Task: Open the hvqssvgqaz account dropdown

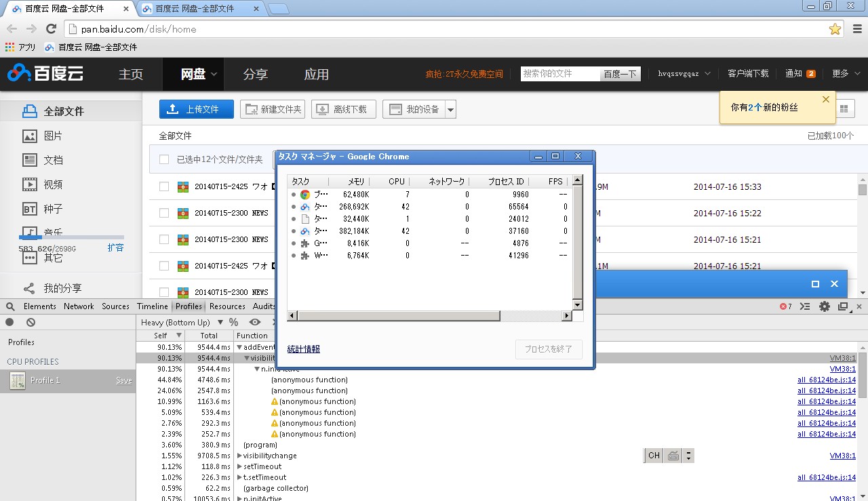Action: tap(684, 74)
